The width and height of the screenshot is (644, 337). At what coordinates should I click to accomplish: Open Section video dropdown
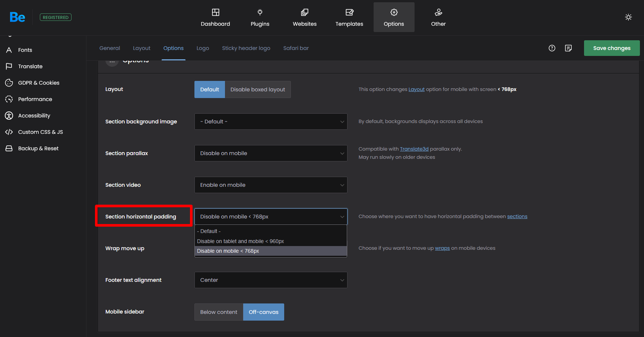click(271, 185)
